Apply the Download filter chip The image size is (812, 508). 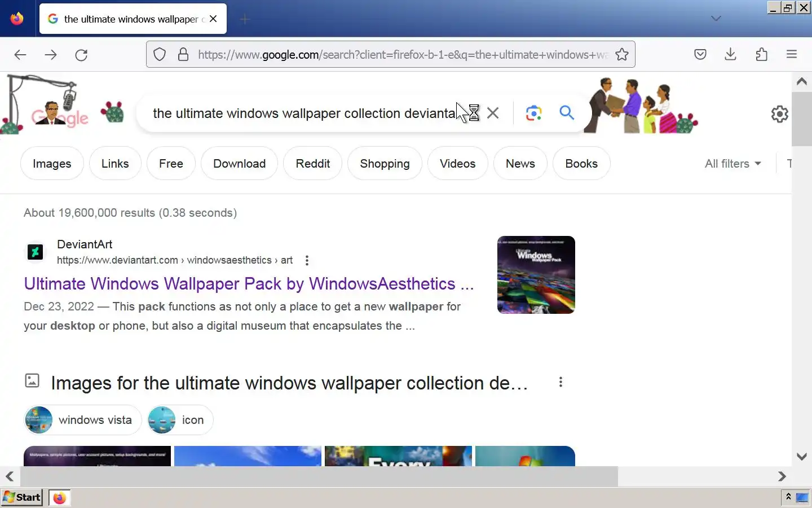(x=239, y=164)
